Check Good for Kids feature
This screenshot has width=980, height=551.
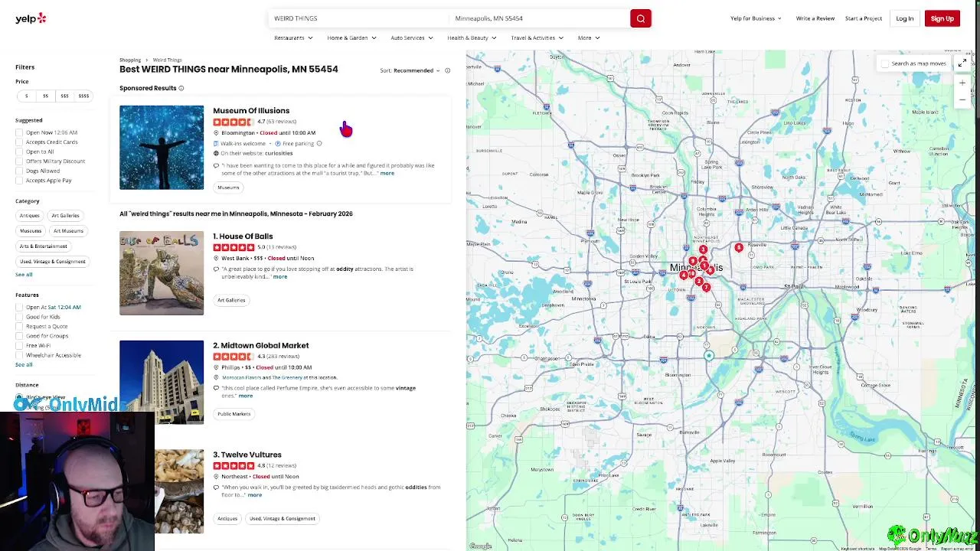19,317
